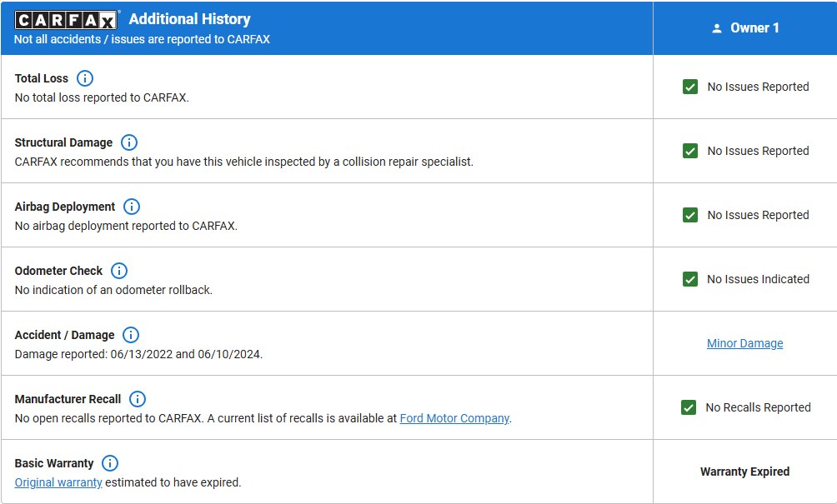Click the Additional History heading
Image resolution: width=837 pixels, height=504 pixels.
(x=189, y=19)
